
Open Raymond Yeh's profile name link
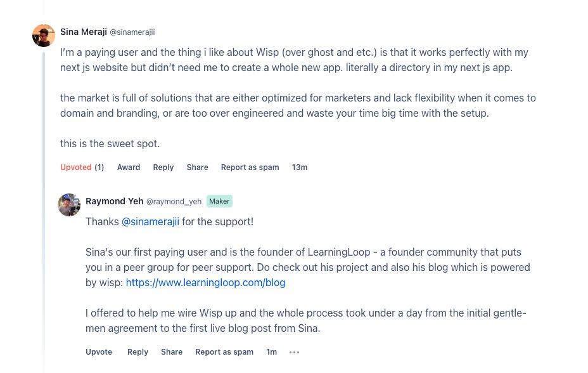click(114, 201)
